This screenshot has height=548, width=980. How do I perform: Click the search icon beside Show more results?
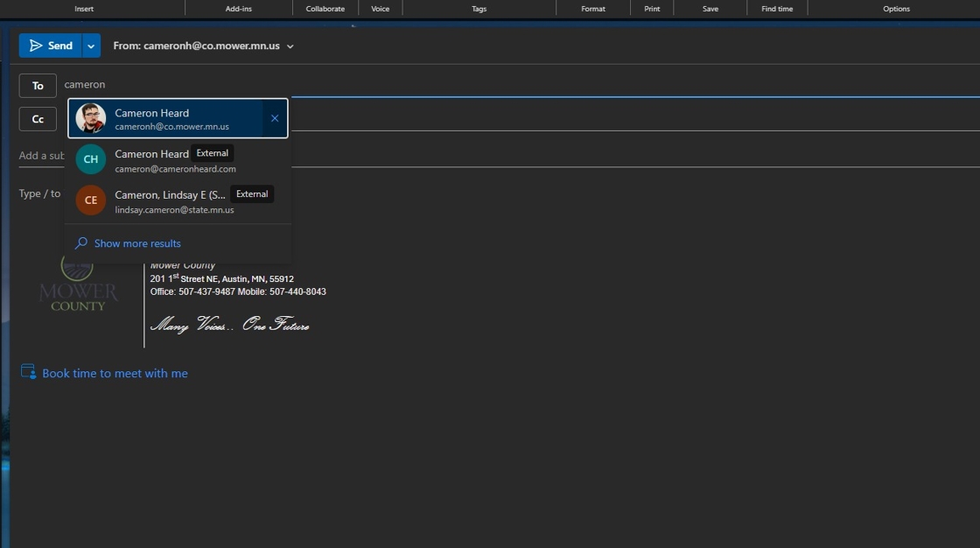click(x=81, y=243)
